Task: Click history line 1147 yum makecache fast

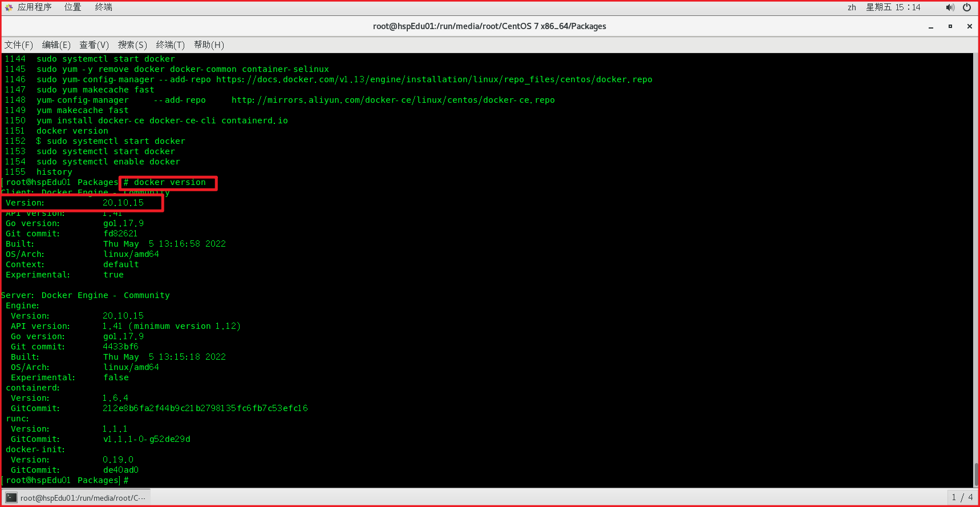Action: pyautogui.click(x=79, y=90)
